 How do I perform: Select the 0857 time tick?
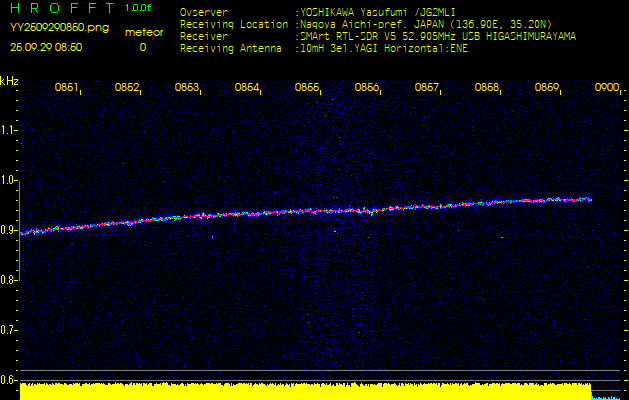pos(427,88)
